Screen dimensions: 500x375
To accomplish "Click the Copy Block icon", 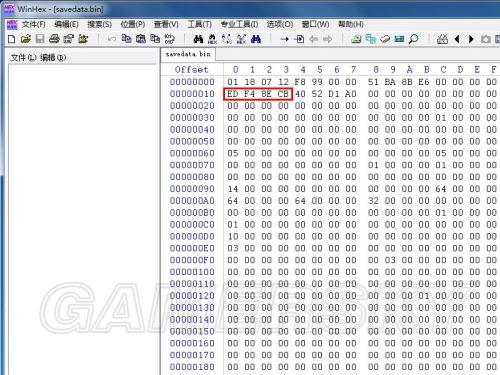I will coord(126,39).
